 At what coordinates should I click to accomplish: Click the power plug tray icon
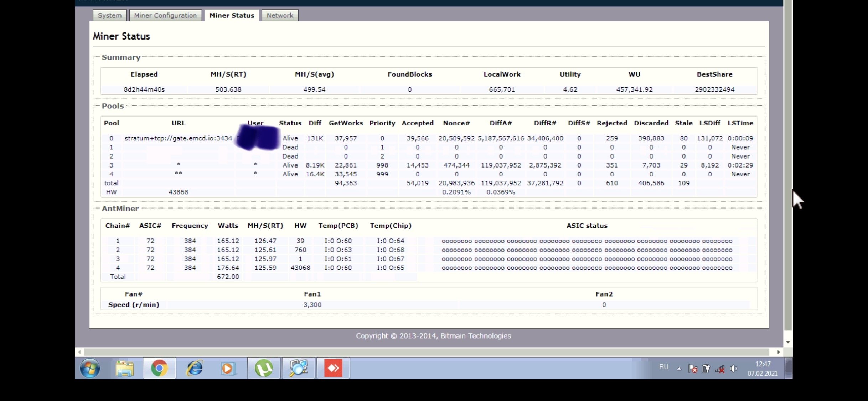coord(706,369)
